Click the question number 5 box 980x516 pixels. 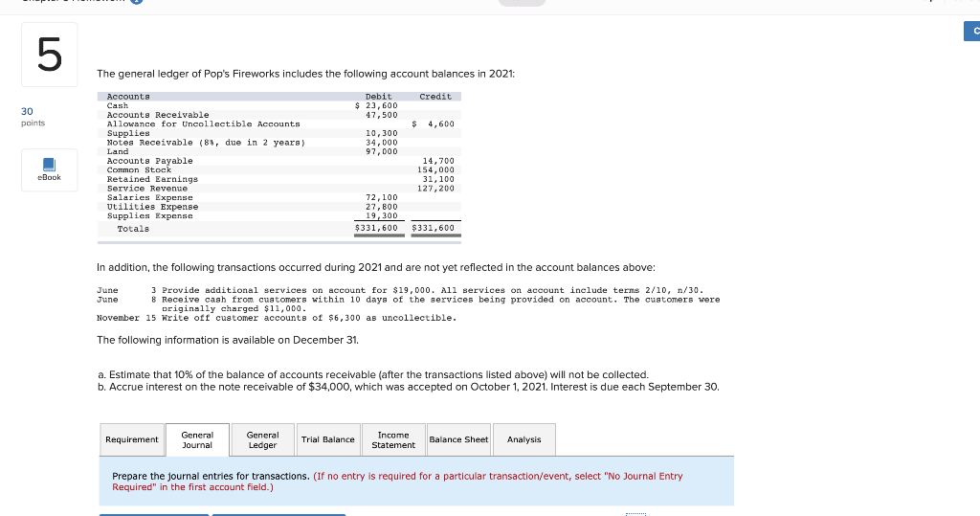(x=50, y=55)
